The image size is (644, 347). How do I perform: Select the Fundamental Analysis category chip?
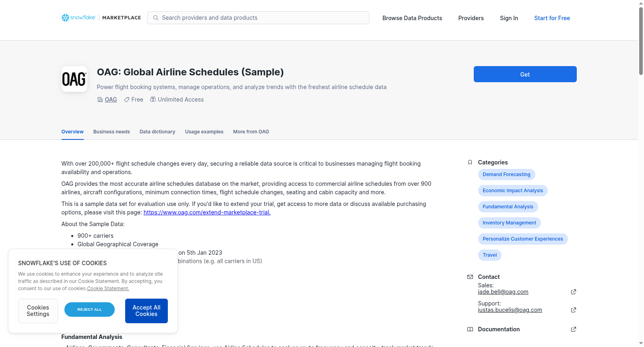pyautogui.click(x=508, y=207)
